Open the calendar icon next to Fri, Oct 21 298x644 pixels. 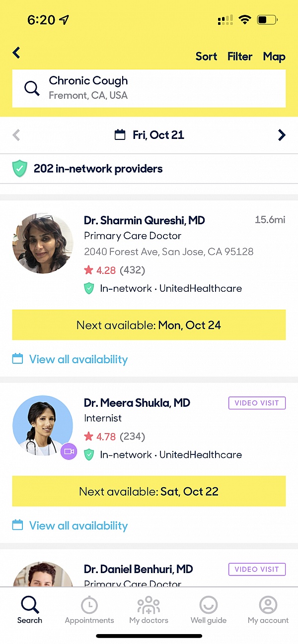pyautogui.click(x=120, y=134)
